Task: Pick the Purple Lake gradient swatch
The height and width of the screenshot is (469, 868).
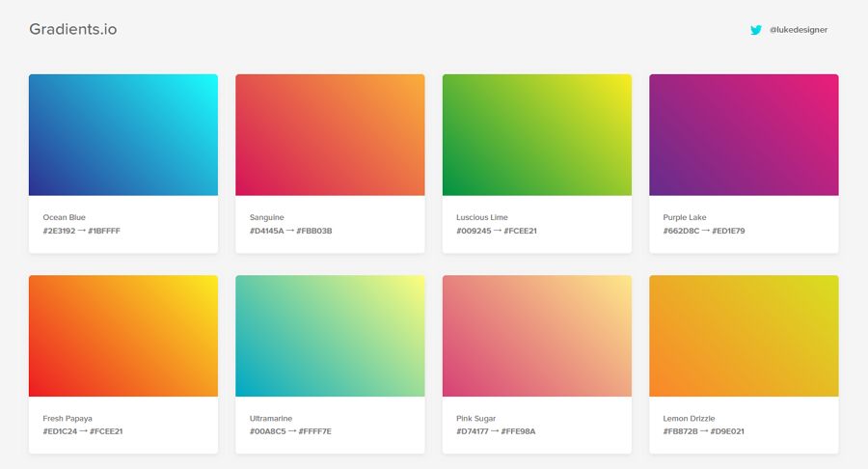Action: point(744,134)
